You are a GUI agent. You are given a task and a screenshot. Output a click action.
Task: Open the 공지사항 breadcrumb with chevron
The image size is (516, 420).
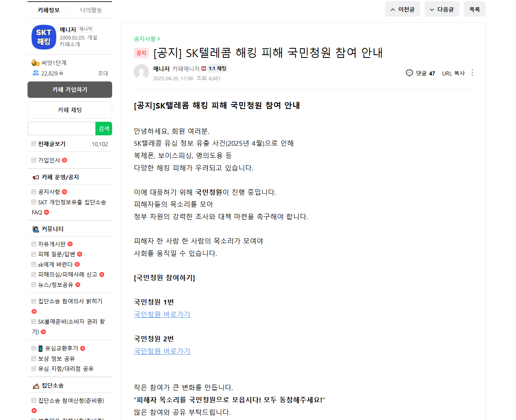(x=147, y=39)
